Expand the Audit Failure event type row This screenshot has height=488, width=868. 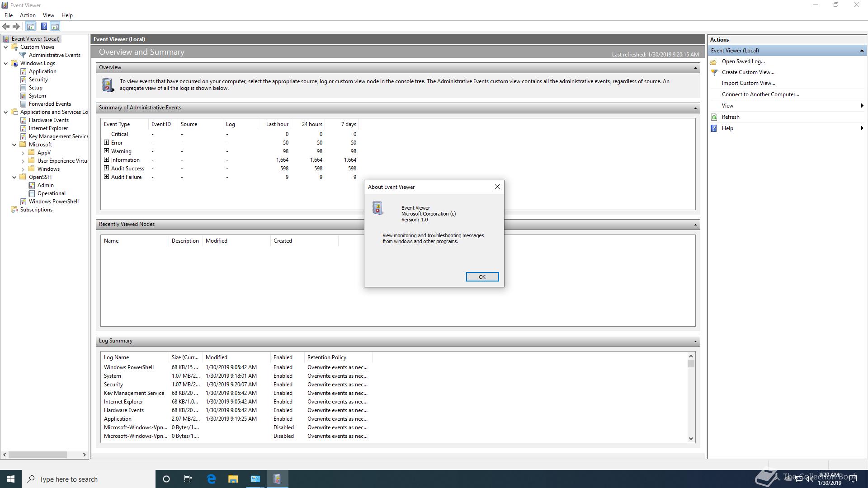107,177
